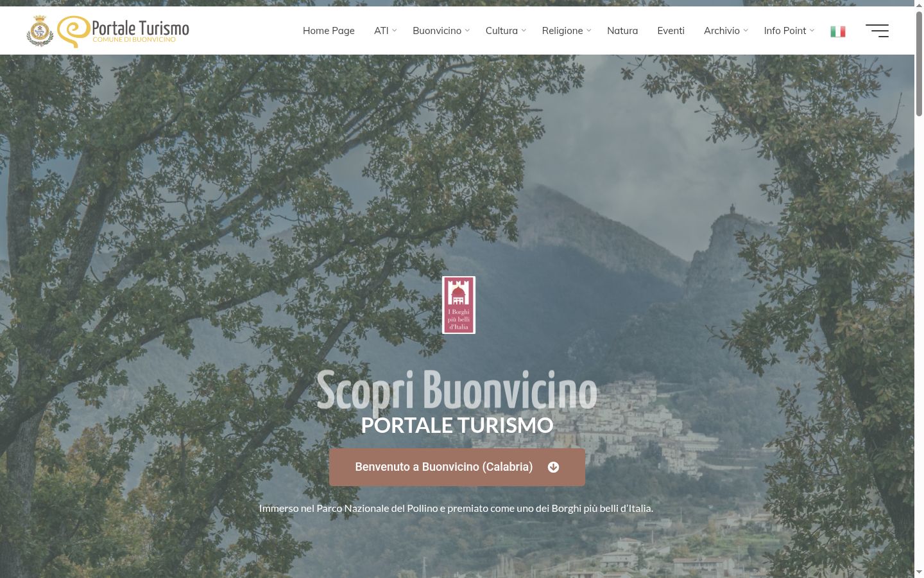Click the scrollbar up arrow

(919, 5)
